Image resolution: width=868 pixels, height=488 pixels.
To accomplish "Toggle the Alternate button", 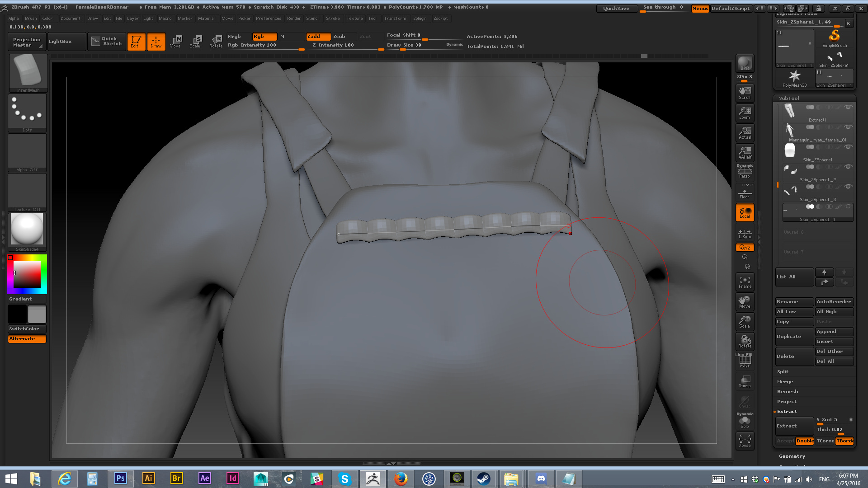I will [27, 338].
